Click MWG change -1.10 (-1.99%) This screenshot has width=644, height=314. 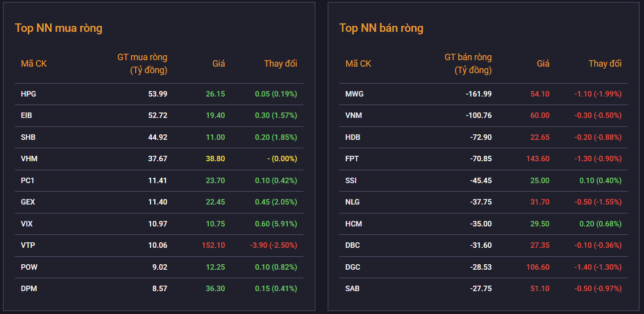click(598, 94)
